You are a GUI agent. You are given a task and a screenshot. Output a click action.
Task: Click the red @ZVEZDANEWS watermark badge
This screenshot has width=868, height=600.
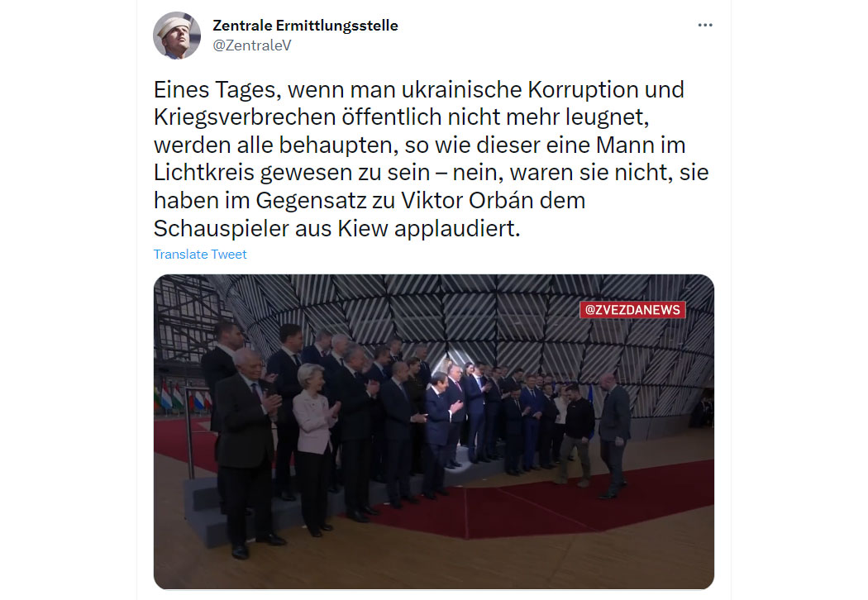(x=632, y=310)
